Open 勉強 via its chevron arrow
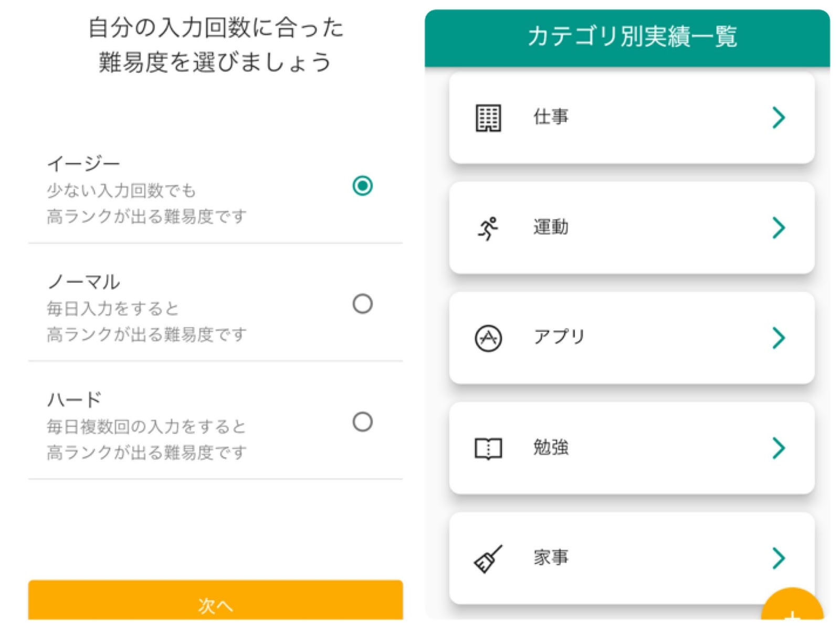The width and height of the screenshot is (840, 630). coord(779,448)
